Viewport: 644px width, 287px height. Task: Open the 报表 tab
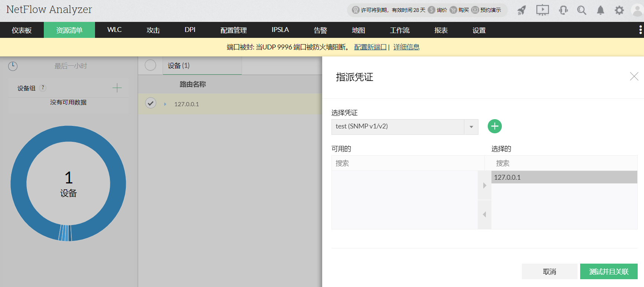coord(441,30)
